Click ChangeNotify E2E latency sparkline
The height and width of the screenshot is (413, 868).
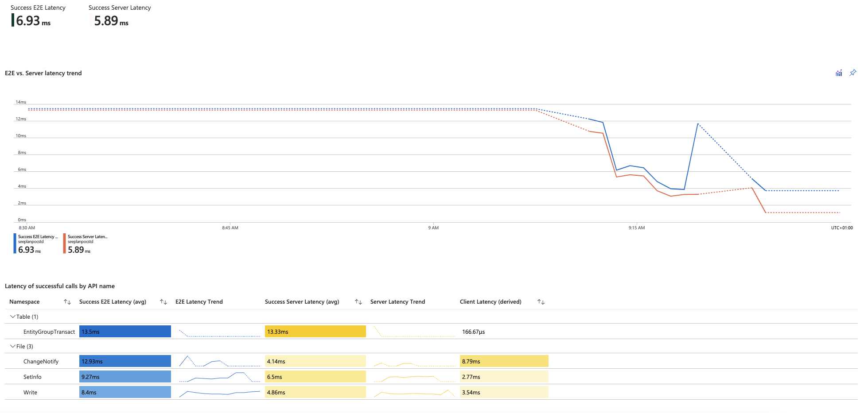pos(219,361)
